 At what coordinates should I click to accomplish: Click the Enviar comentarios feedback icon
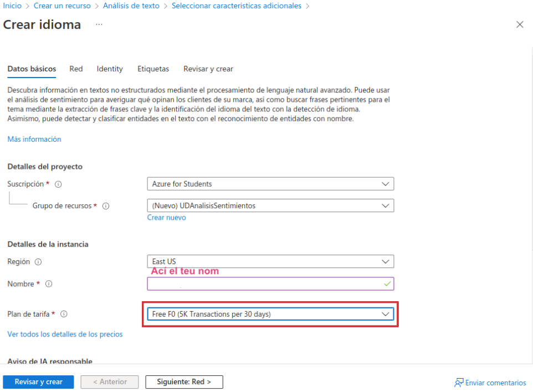click(458, 382)
